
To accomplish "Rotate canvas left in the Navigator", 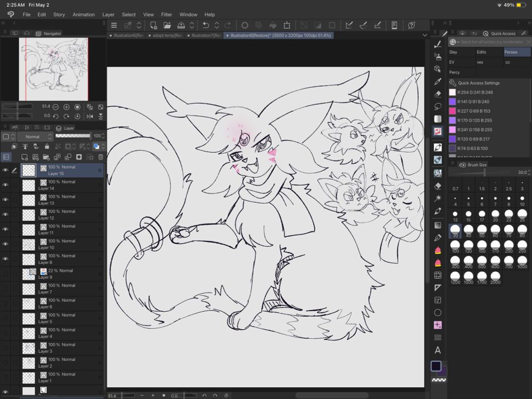I will pos(56,117).
